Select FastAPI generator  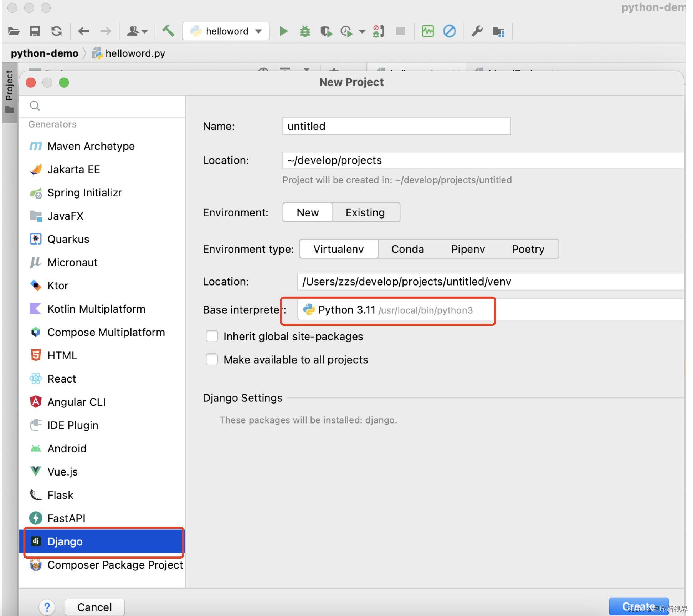[x=102, y=518]
